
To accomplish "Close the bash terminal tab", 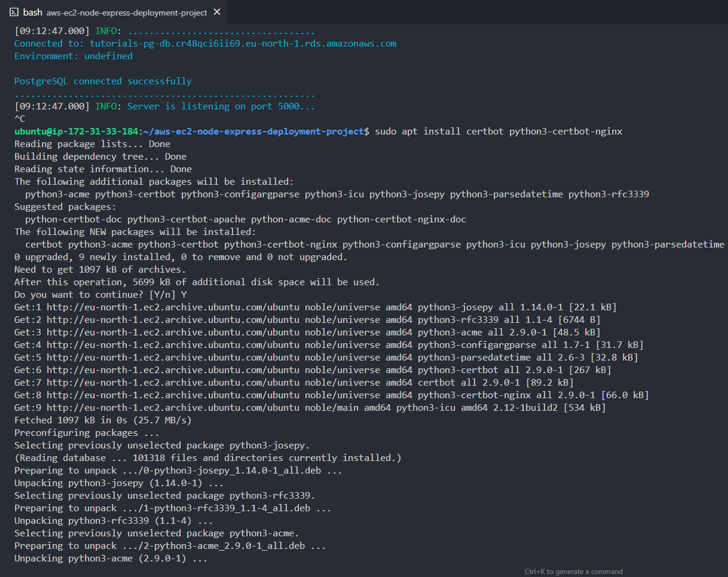I will click(216, 12).
